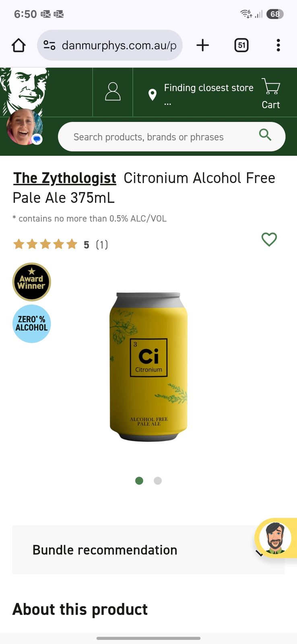Open the tab switcher showing 51
Screen dimensions: 297x644
[x=241, y=45]
